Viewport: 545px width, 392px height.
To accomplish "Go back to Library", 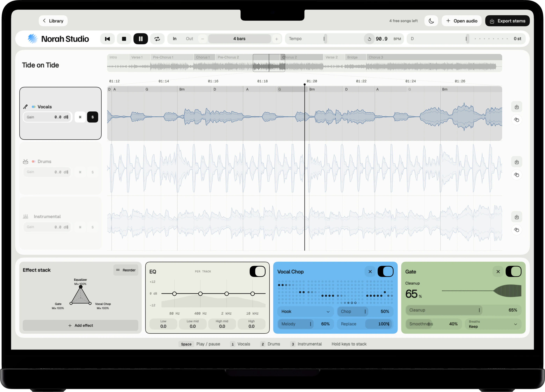I will [x=53, y=21].
